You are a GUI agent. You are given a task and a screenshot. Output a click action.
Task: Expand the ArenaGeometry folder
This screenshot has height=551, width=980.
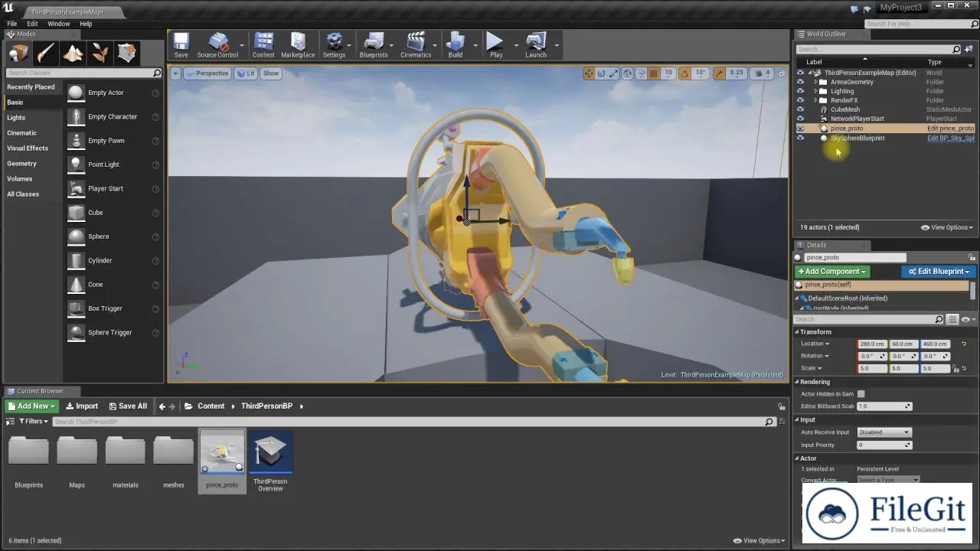coord(816,82)
